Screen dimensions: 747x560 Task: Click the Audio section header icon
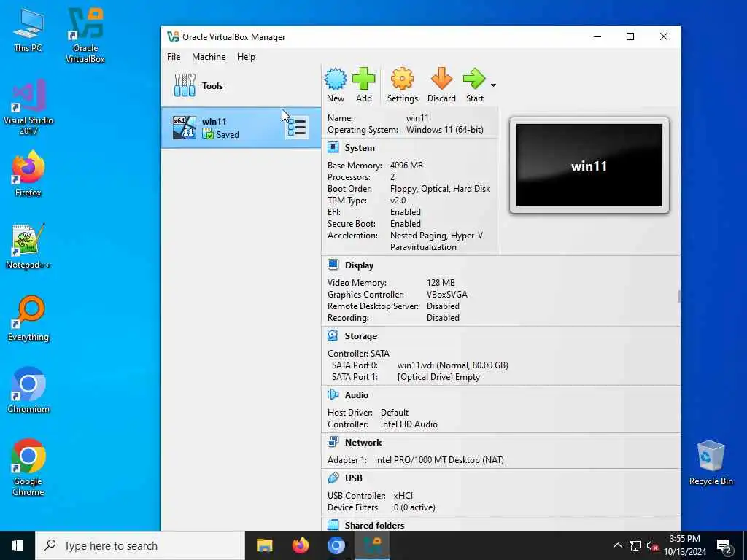(x=333, y=394)
